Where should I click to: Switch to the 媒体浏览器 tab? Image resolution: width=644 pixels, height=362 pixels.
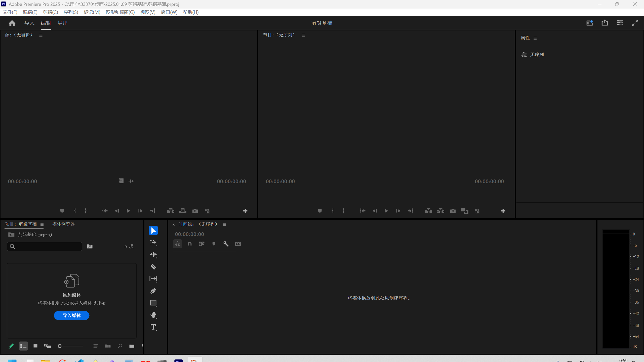[63, 224]
